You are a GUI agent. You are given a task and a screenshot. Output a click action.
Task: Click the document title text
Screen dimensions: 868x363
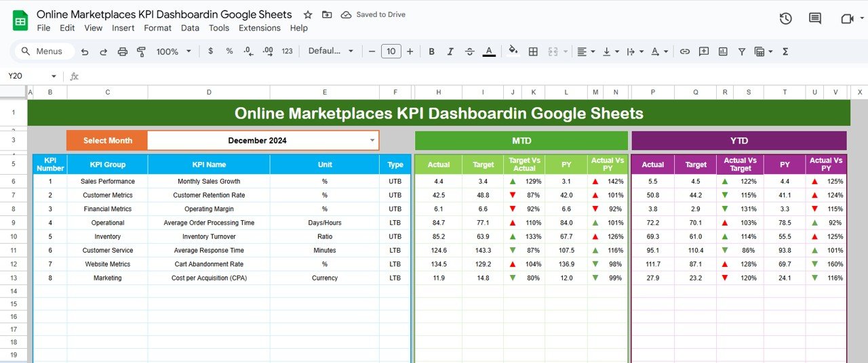164,14
